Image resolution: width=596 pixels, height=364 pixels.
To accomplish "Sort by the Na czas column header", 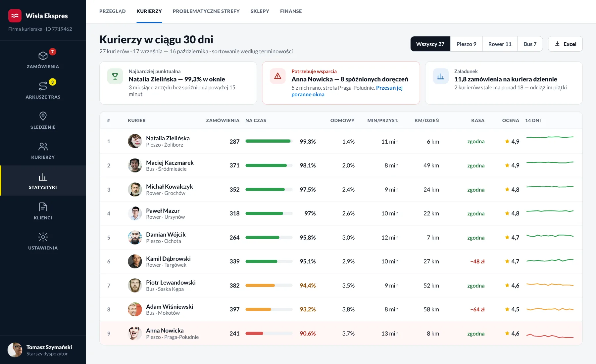I will pos(256,120).
